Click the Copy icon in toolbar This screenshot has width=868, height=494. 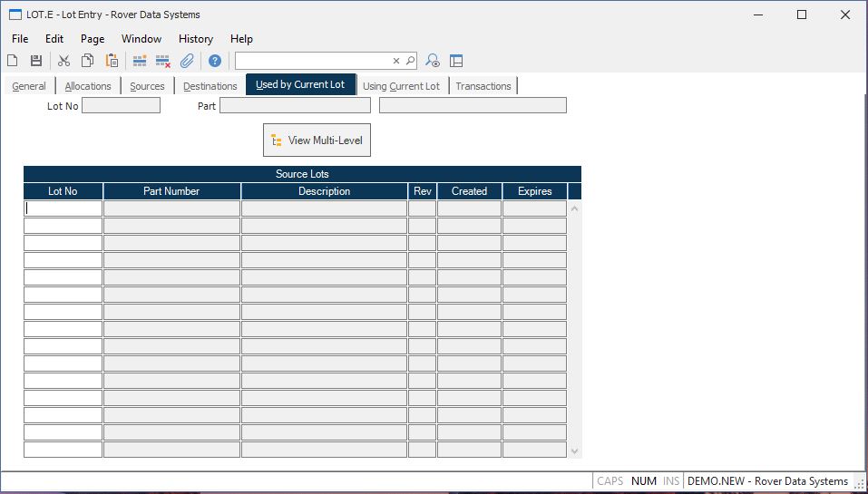point(88,61)
